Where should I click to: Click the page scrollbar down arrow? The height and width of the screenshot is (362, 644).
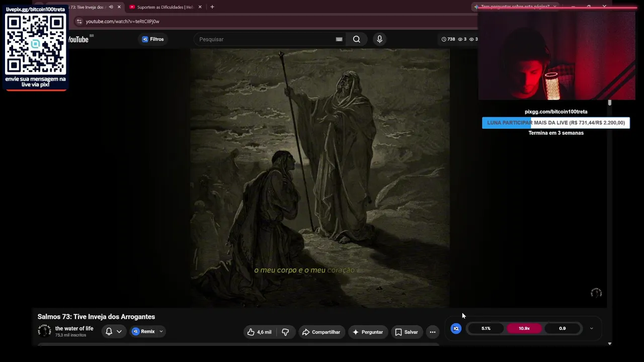coord(609,344)
